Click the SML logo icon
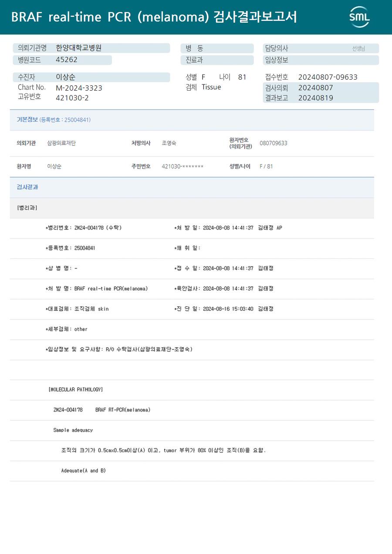392x554 pixels. pos(359,17)
